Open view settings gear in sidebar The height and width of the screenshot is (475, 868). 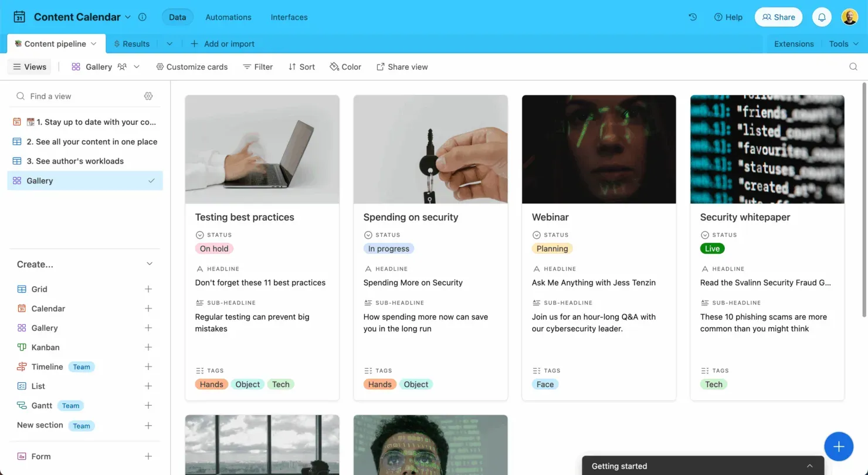(148, 96)
